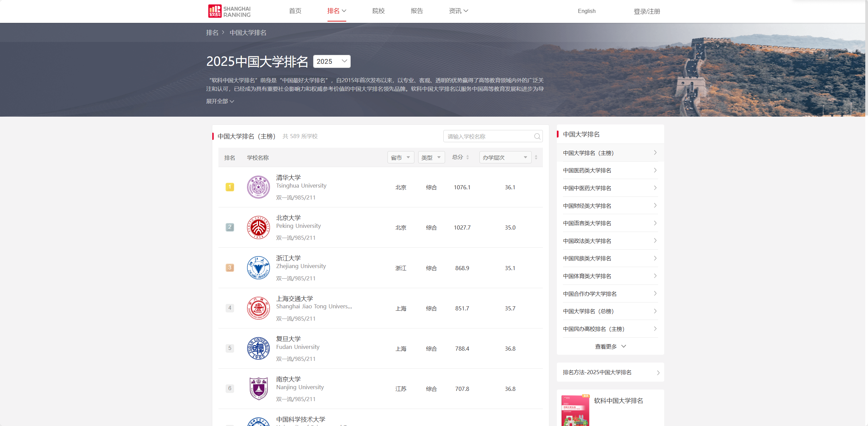Screen dimensions: 868x426
Task: Click 南京大学 school name
Action: click(288, 379)
